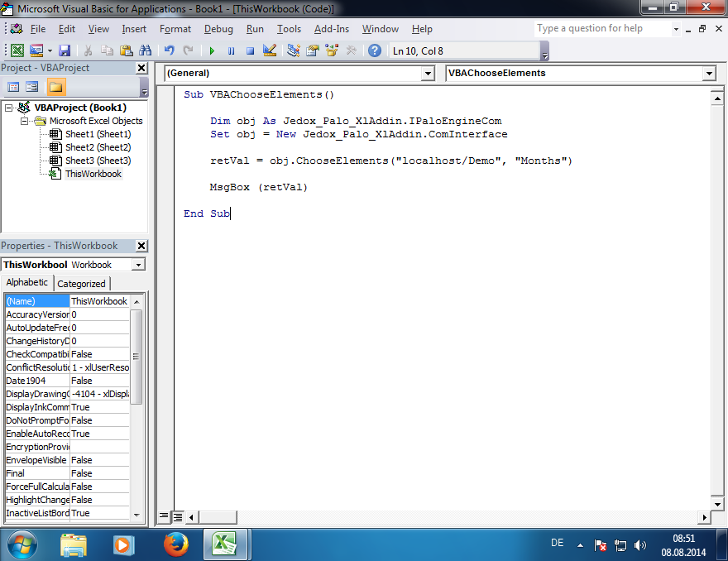Select the (Name) property row

[x=67, y=301]
